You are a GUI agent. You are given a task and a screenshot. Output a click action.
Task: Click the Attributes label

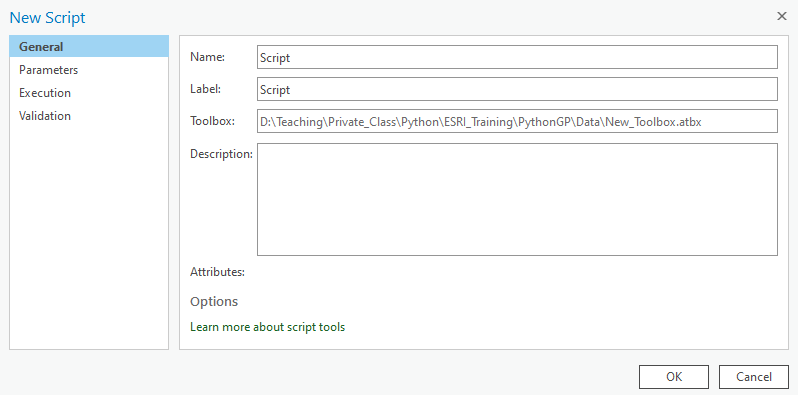[217, 272]
